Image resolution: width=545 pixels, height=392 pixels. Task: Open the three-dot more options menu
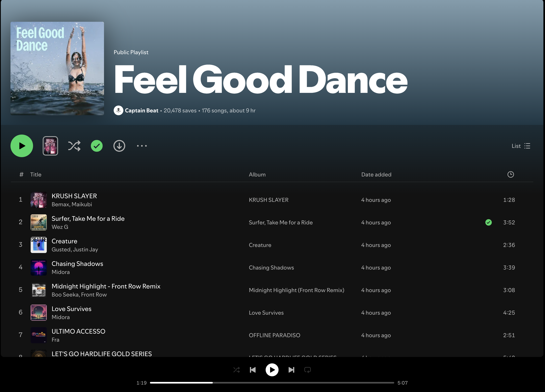pos(142,146)
